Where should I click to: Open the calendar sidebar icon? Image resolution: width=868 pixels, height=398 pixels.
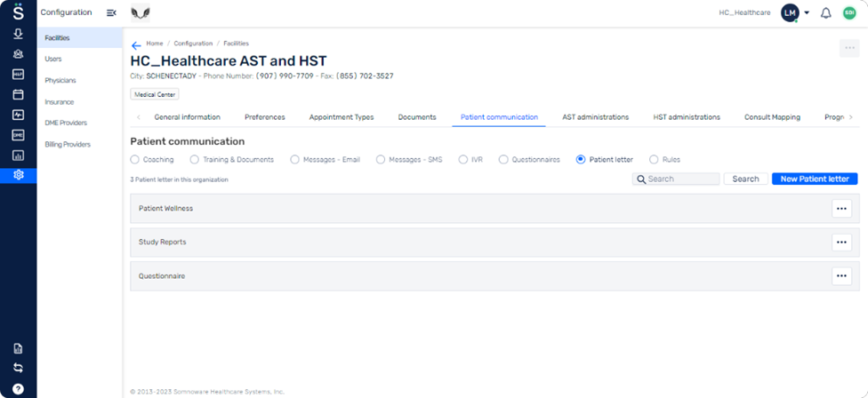(19, 94)
